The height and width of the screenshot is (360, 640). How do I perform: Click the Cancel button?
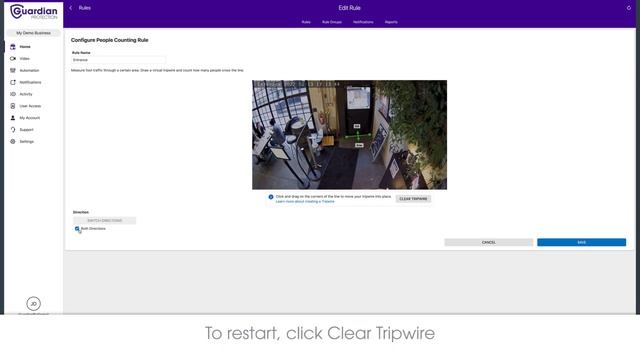tap(489, 242)
